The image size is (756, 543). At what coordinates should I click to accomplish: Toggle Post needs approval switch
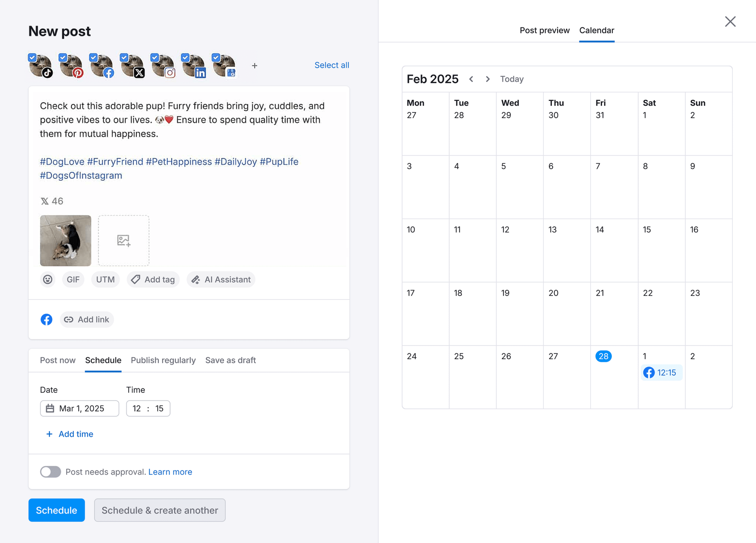(x=51, y=472)
